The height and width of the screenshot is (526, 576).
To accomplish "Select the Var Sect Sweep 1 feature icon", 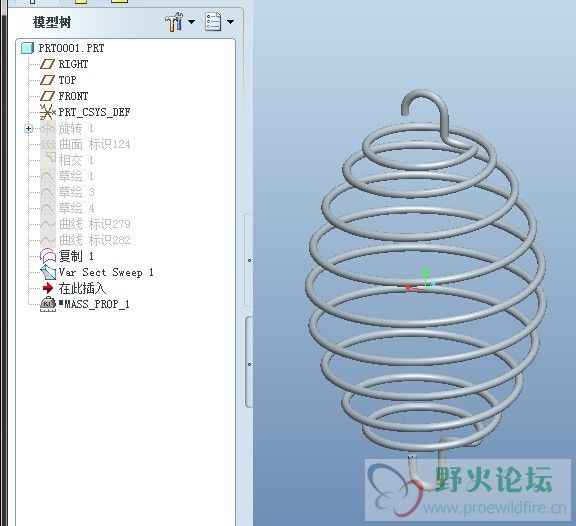I will (47, 272).
